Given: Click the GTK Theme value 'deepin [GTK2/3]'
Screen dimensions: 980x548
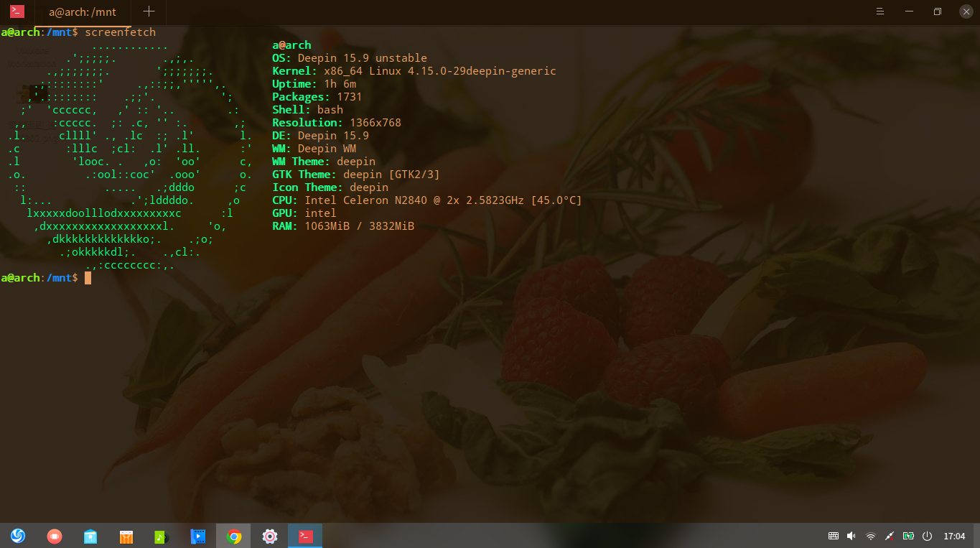Looking at the screenshot, I should [x=391, y=175].
